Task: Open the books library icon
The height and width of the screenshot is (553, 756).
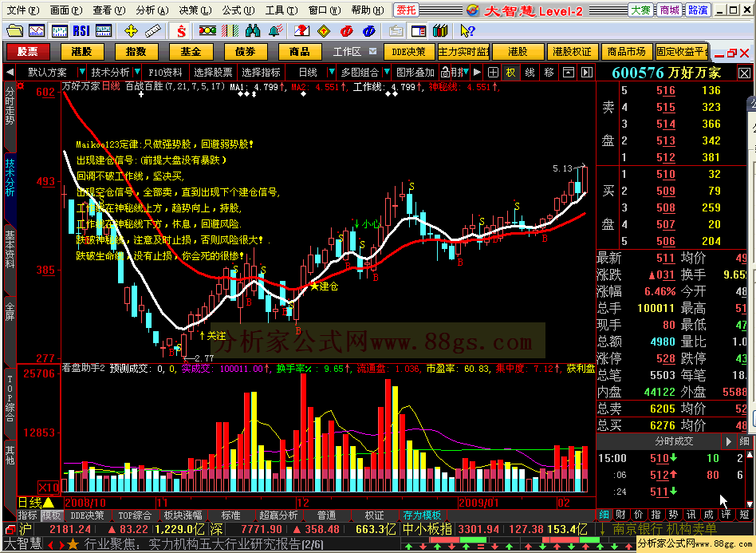Action: pyautogui.click(x=440, y=31)
